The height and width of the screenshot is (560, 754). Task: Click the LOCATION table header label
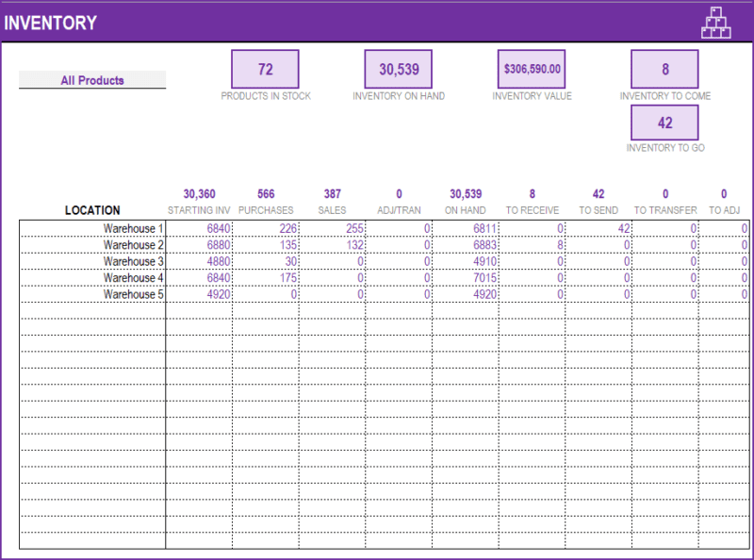(91, 210)
